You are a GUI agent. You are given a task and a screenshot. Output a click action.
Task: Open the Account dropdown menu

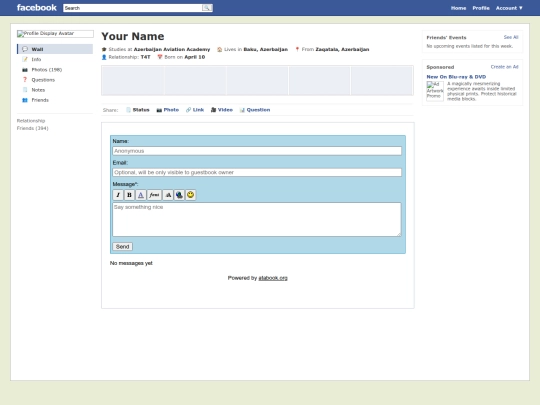pos(509,8)
